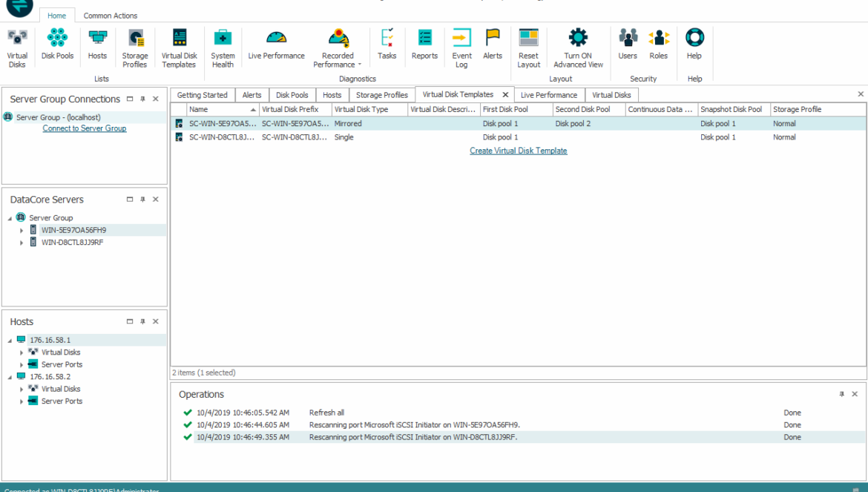The width and height of the screenshot is (868, 492).
Task: Maximize the Server Group Connections panel
Action: tap(130, 99)
